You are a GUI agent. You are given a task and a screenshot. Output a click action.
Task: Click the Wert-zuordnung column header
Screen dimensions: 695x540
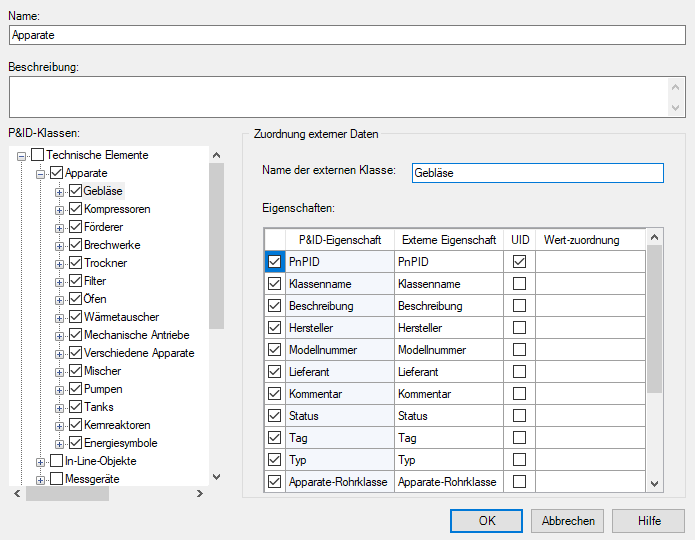582,240
